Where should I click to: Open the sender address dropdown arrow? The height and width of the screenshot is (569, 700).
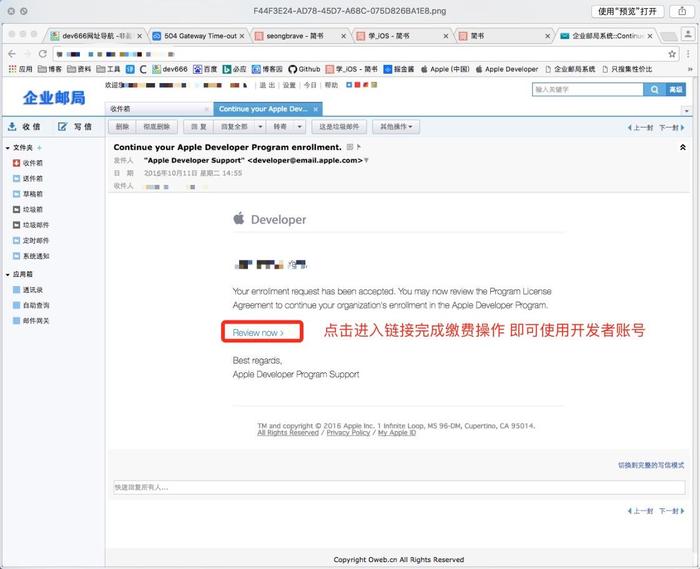(367, 161)
